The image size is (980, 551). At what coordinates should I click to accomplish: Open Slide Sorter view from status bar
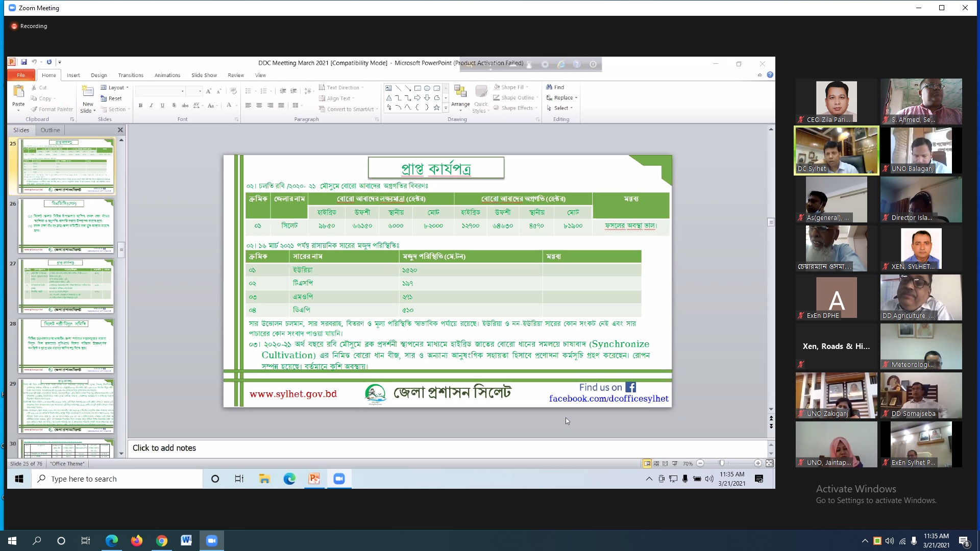click(656, 464)
